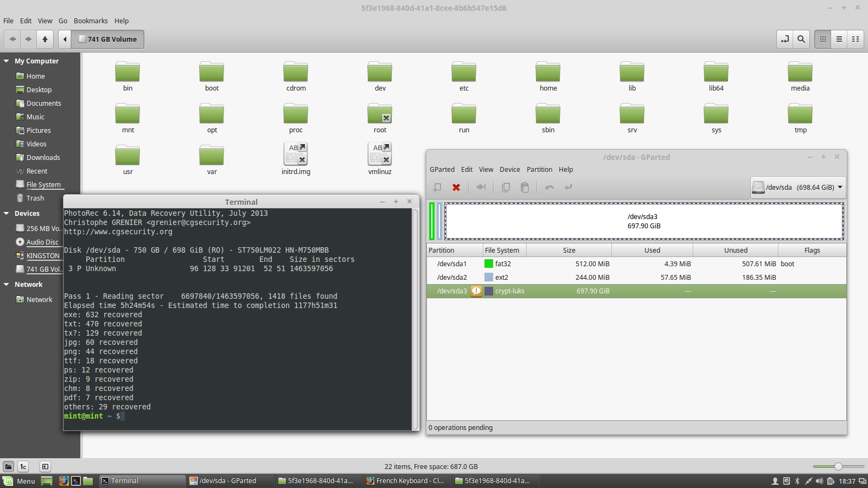The image size is (868, 488).
Task: Hide the sidebar using bottom button
Action: tap(45, 466)
